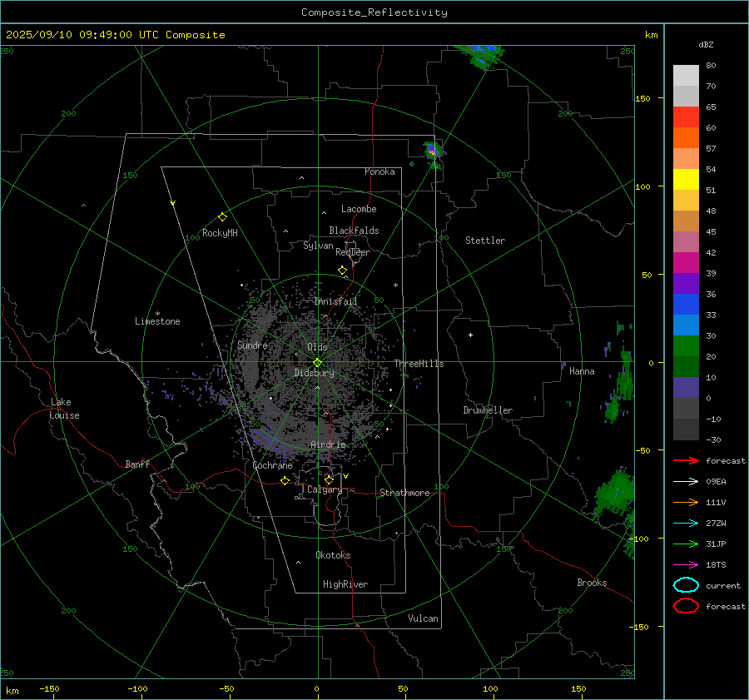Click the white 09EA arrow icon
This screenshot has height=700, width=749.
coord(686,481)
